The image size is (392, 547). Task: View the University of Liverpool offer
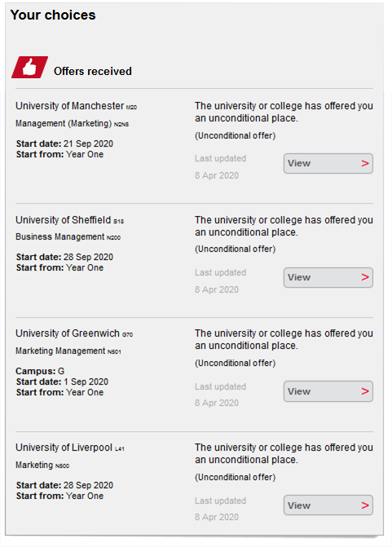coord(328,505)
